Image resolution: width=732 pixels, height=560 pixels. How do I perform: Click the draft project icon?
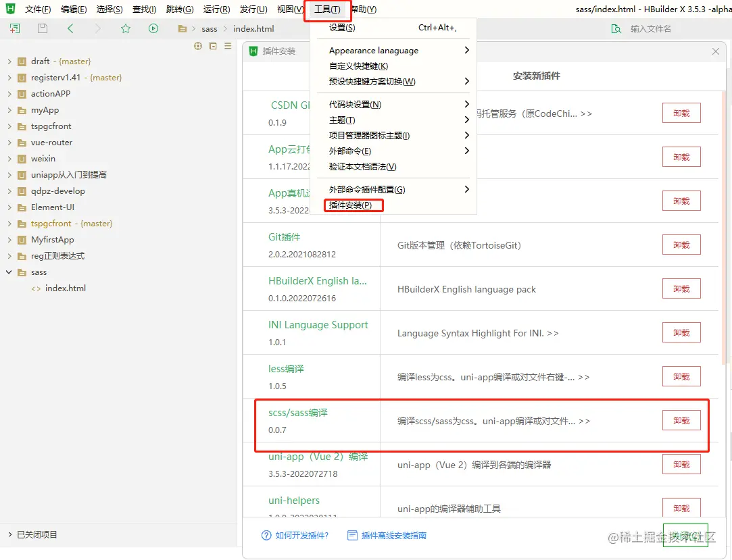(x=22, y=61)
